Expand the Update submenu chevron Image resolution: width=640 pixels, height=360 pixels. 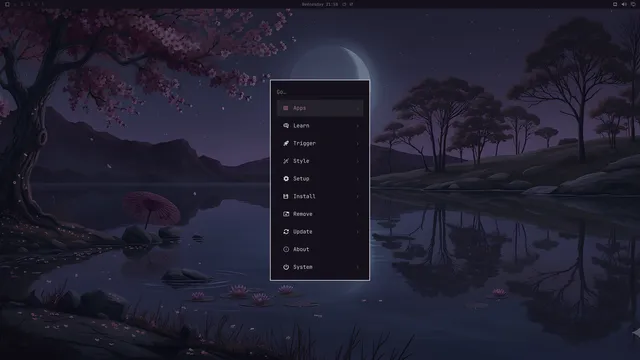click(x=358, y=232)
